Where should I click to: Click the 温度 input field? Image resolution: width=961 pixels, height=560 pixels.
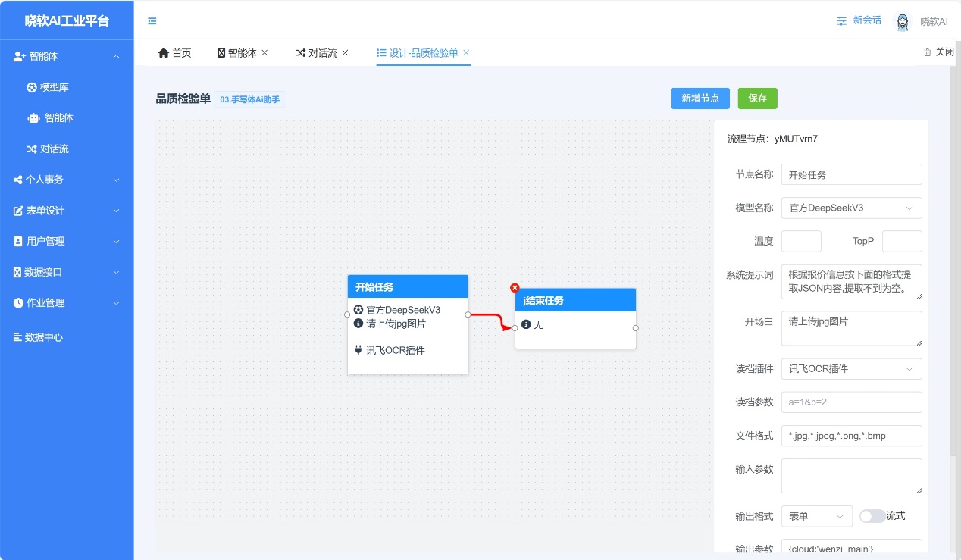801,241
